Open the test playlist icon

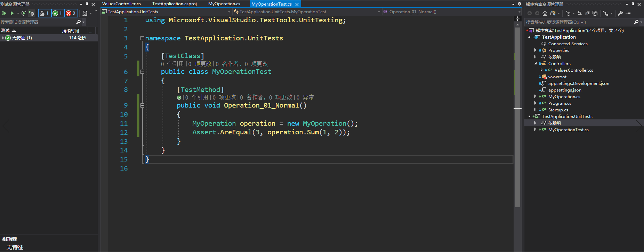(85, 13)
